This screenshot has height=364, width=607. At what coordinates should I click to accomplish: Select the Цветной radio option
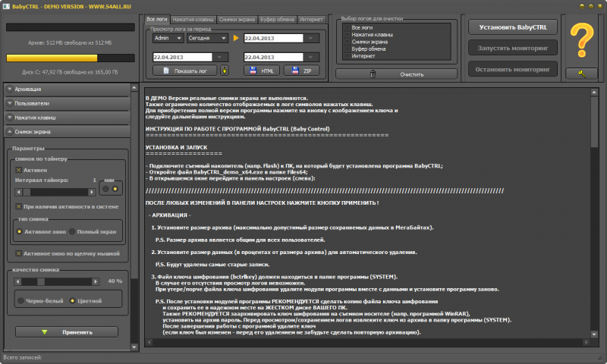72,300
